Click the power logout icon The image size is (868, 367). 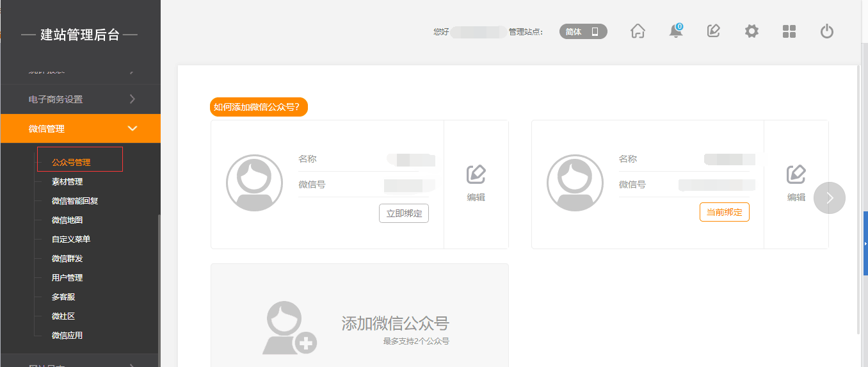[x=827, y=31]
